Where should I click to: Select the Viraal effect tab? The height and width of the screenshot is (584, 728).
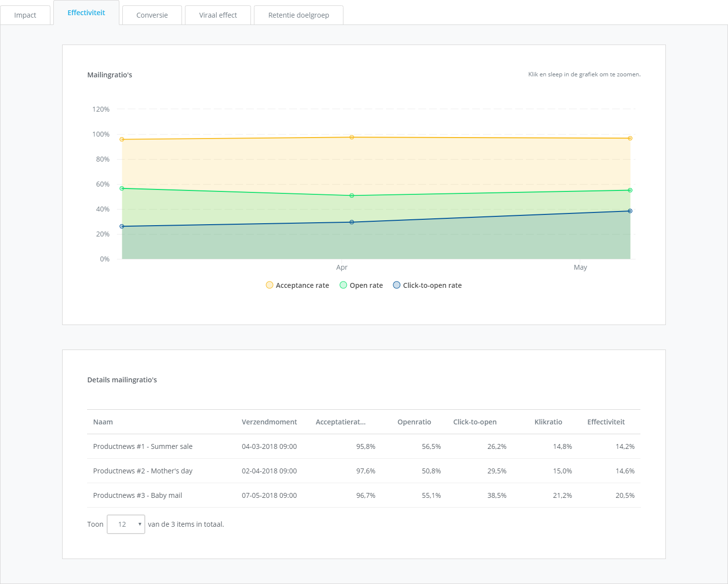point(218,15)
